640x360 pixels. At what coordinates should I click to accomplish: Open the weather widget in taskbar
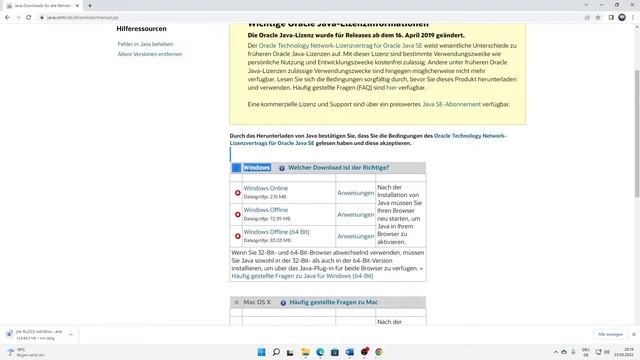coord(27,352)
